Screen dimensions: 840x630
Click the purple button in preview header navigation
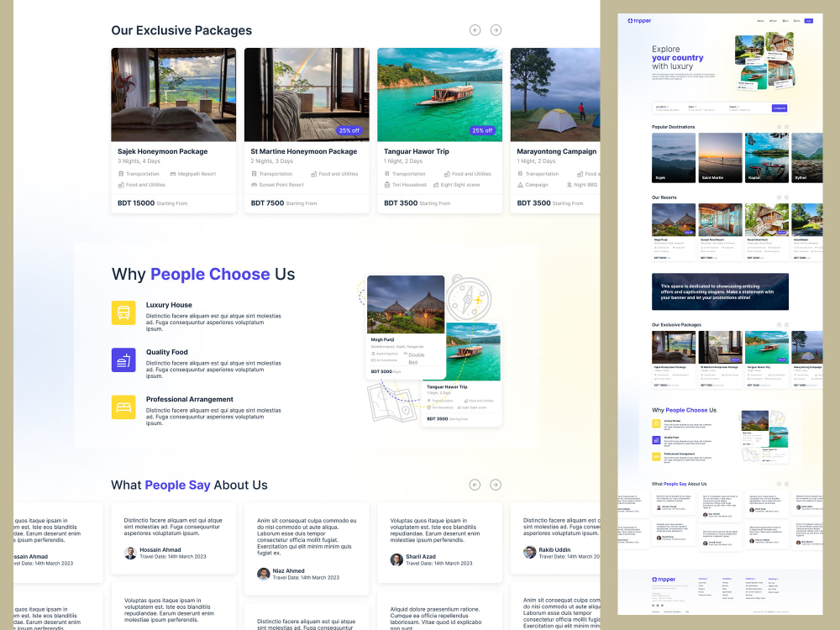tap(809, 21)
